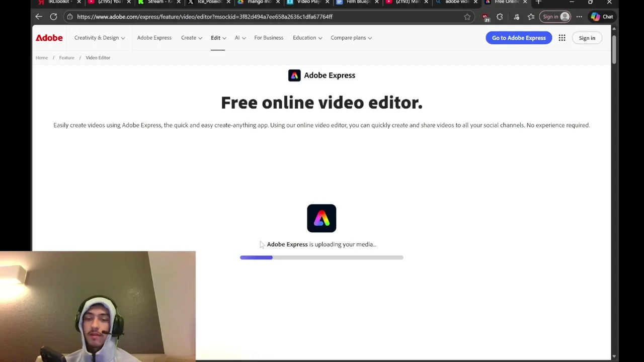Close the Film Blueprint browser tab
The width and height of the screenshot is (644, 362).
pyautogui.click(x=377, y=2)
